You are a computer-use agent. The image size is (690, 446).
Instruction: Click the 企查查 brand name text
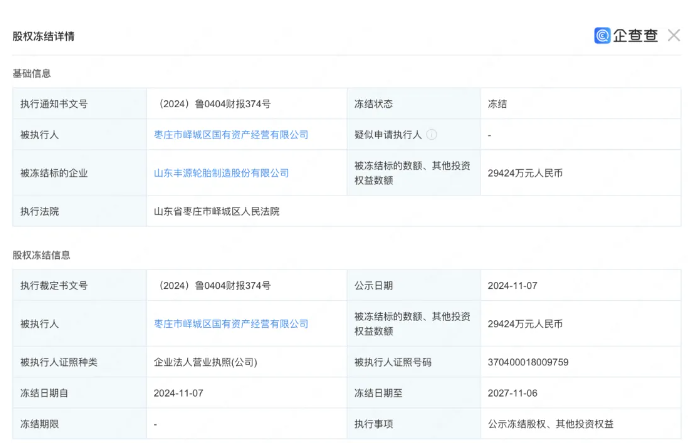[636, 35]
